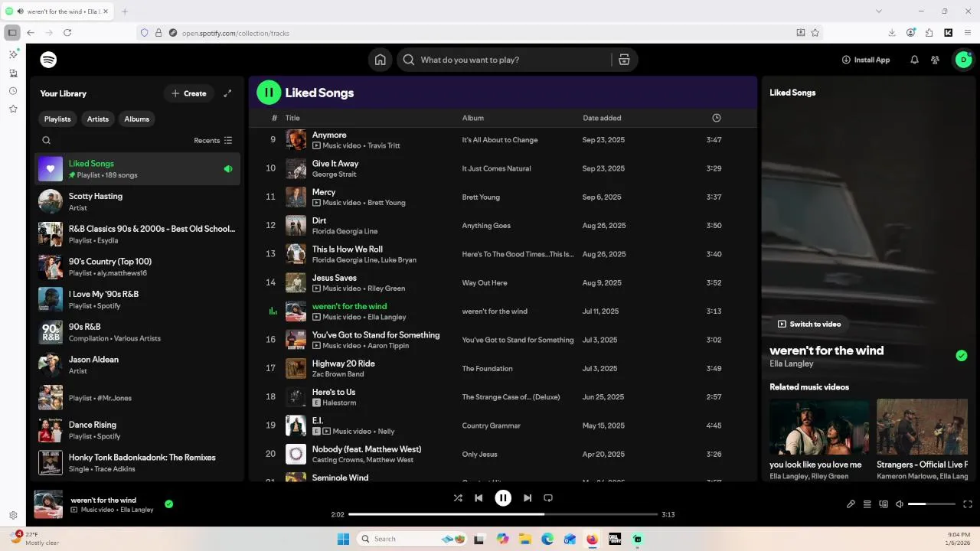This screenshot has width=980, height=551.
Task: Open the notifications bell
Action: [914, 60]
